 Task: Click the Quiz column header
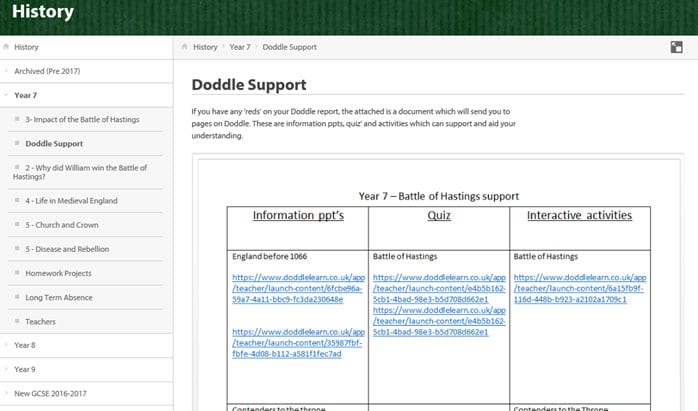(x=439, y=216)
